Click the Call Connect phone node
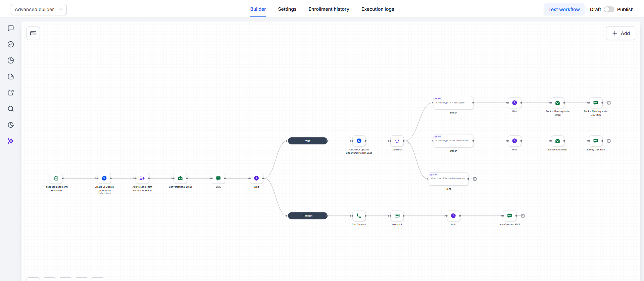This screenshot has width=644, height=281. [x=359, y=216]
